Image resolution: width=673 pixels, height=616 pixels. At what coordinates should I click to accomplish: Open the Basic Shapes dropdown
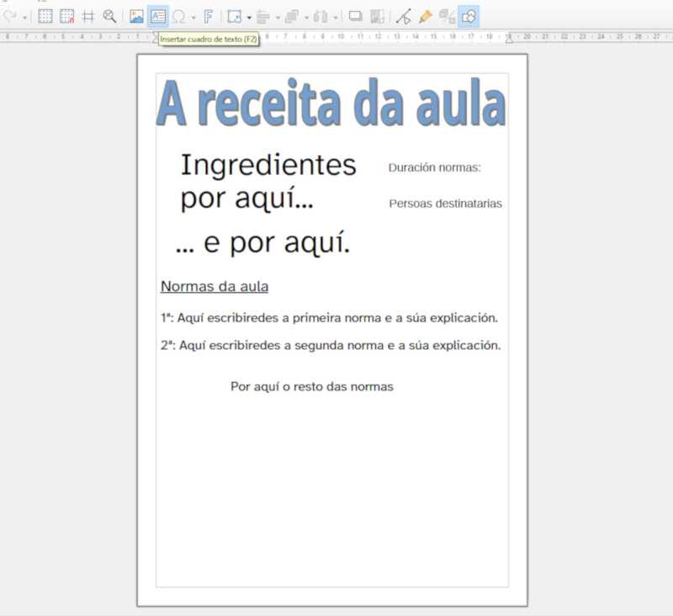click(250, 14)
